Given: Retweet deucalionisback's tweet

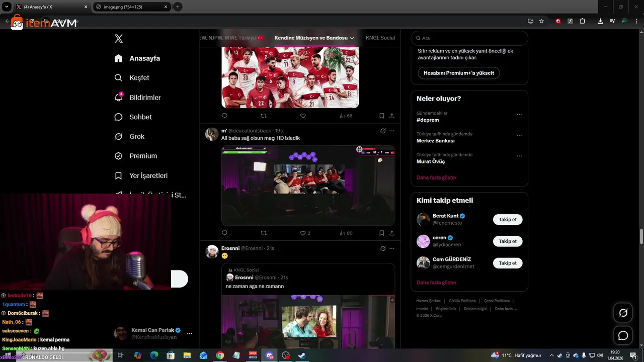Looking at the screenshot, I should pos(264,233).
